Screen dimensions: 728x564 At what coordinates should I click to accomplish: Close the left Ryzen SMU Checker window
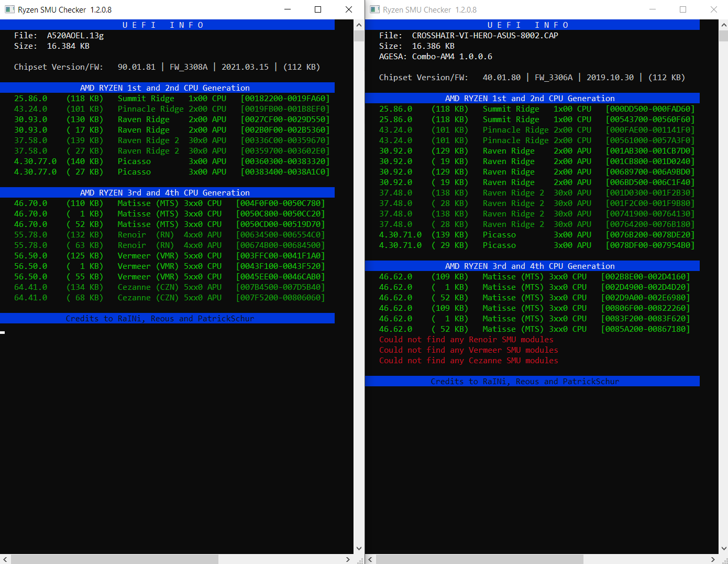point(348,9)
